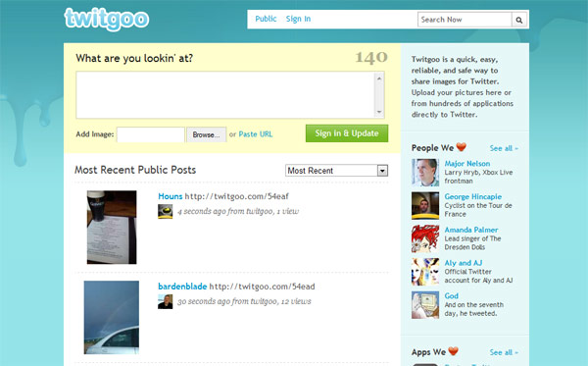Follow the Paste URL link
The width and height of the screenshot is (588, 366).
pos(256,134)
